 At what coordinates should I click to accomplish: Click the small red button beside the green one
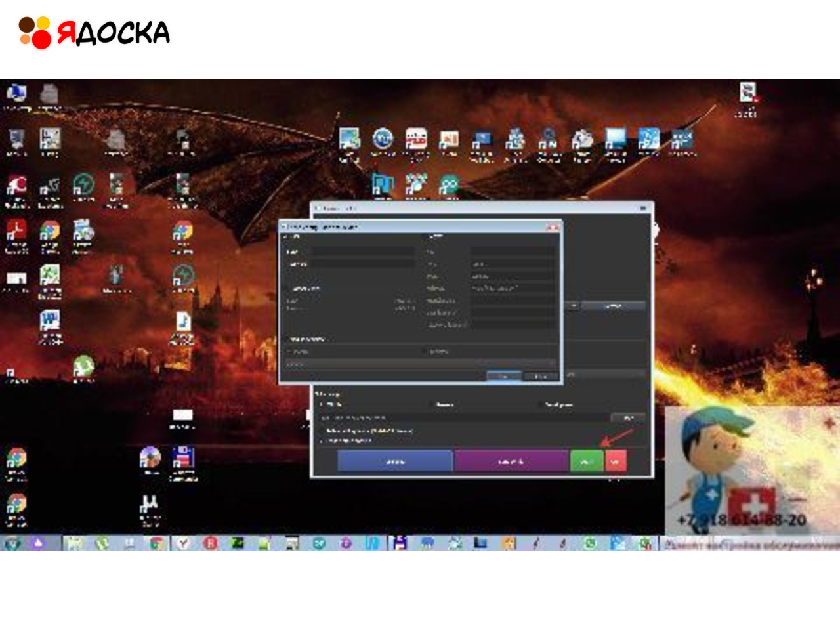616,461
